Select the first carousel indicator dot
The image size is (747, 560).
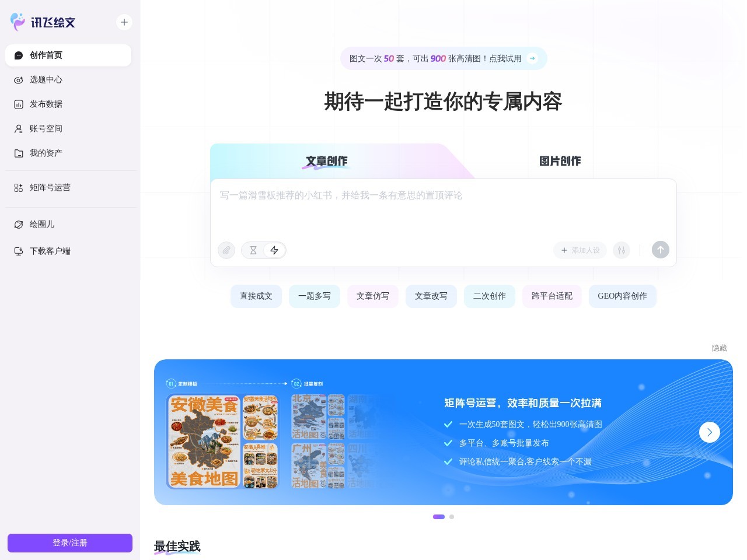pyautogui.click(x=439, y=517)
